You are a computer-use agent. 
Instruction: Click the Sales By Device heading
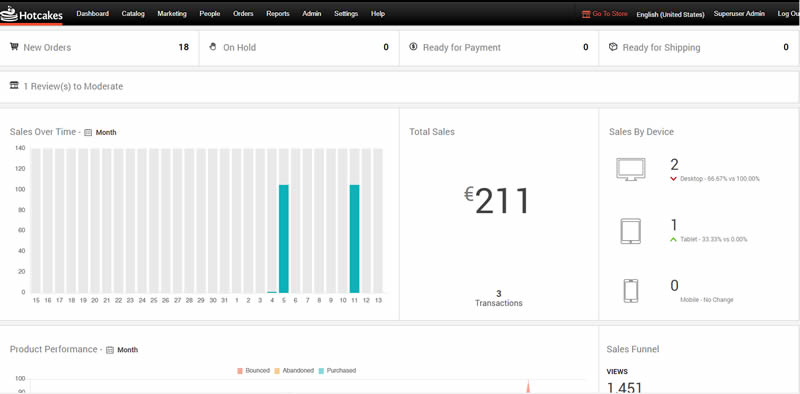[641, 132]
